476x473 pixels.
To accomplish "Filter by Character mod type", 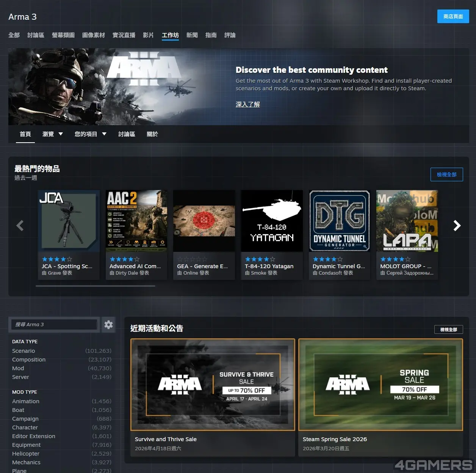I will point(61,427).
